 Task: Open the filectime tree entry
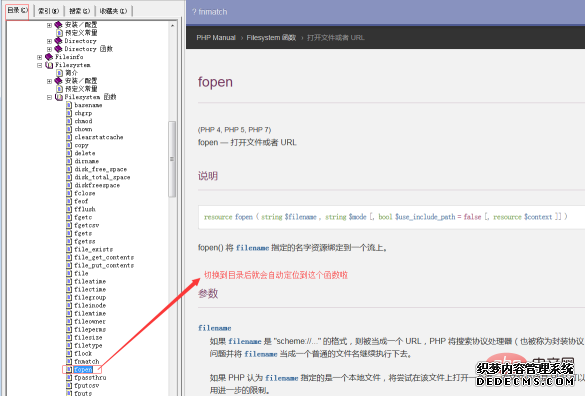pos(90,290)
